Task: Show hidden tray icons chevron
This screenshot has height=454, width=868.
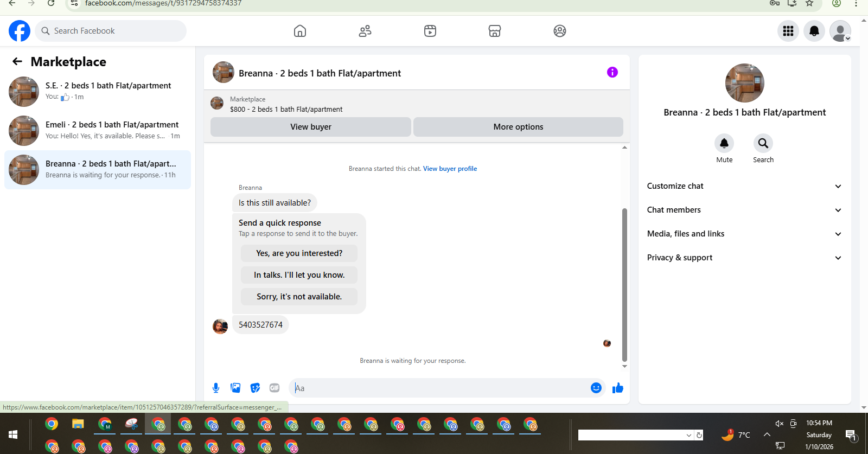Action: 767,434
